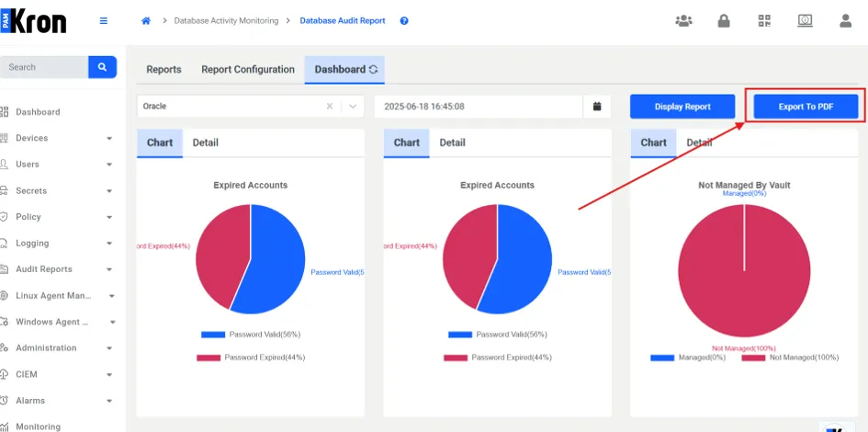Toggle Password Expired legend swatch in first chart
868x432 pixels.
pos(209,358)
